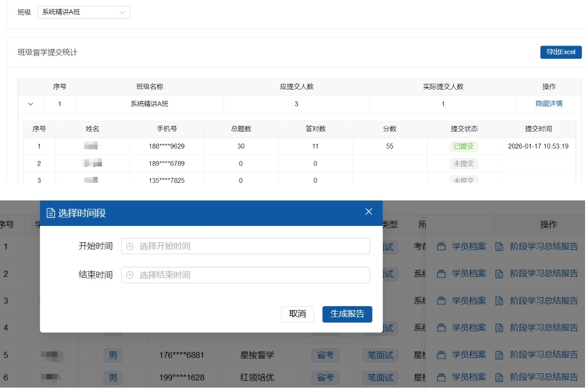Screen dimensions: 588x392
Task: Close the 选择时间段 dialog with the X
Action: pyautogui.click(x=368, y=211)
